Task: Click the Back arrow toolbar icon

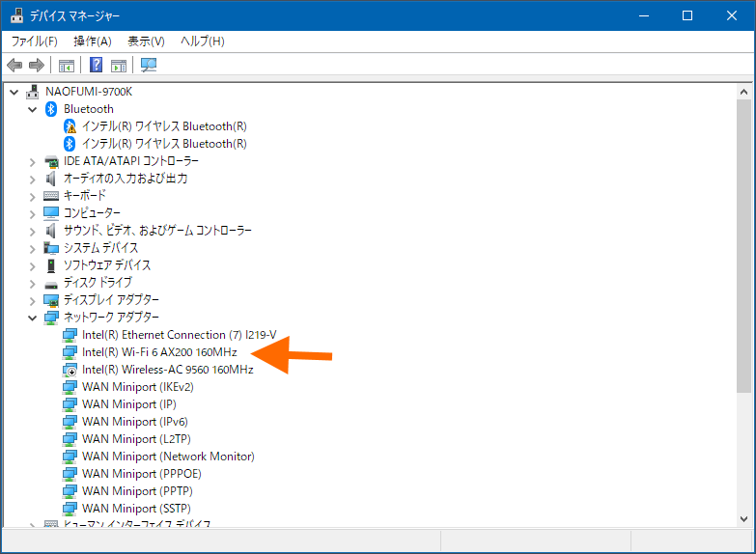Action: tap(14, 65)
